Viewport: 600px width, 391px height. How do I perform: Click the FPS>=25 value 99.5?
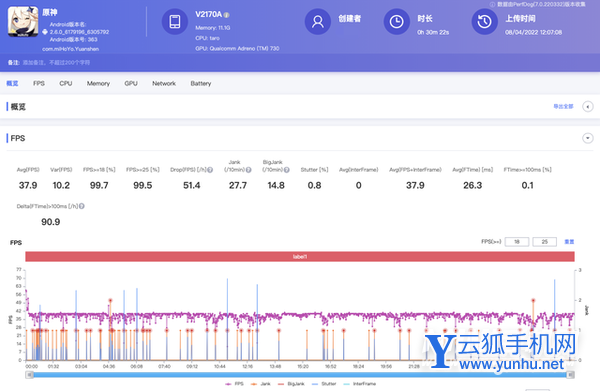[143, 186]
